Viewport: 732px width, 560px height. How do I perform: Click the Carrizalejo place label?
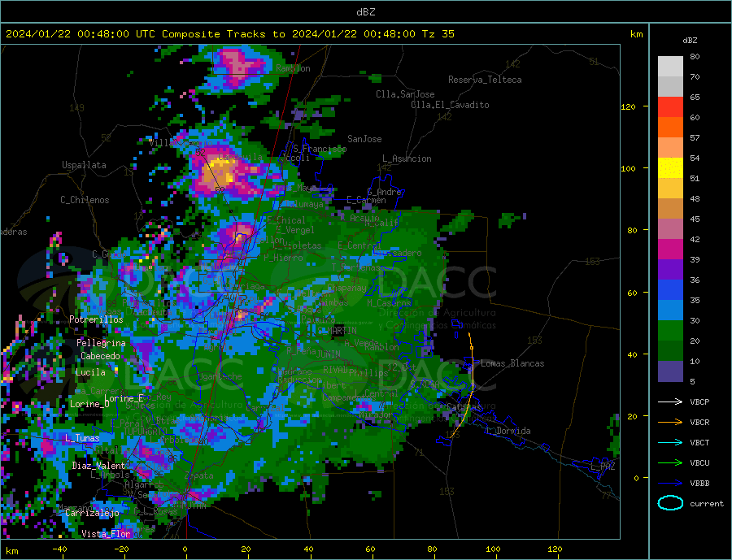tap(92, 513)
